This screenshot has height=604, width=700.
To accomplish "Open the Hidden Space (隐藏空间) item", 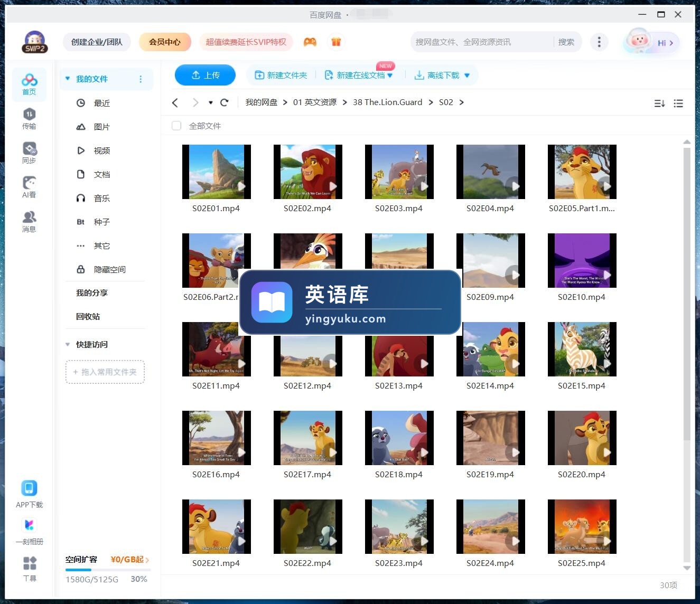I will click(109, 269).
